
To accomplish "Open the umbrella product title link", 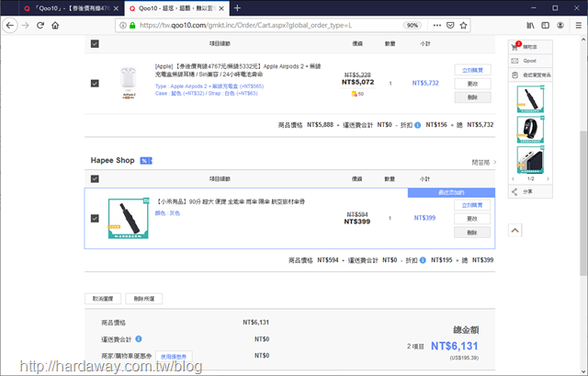I will (230, 202).
